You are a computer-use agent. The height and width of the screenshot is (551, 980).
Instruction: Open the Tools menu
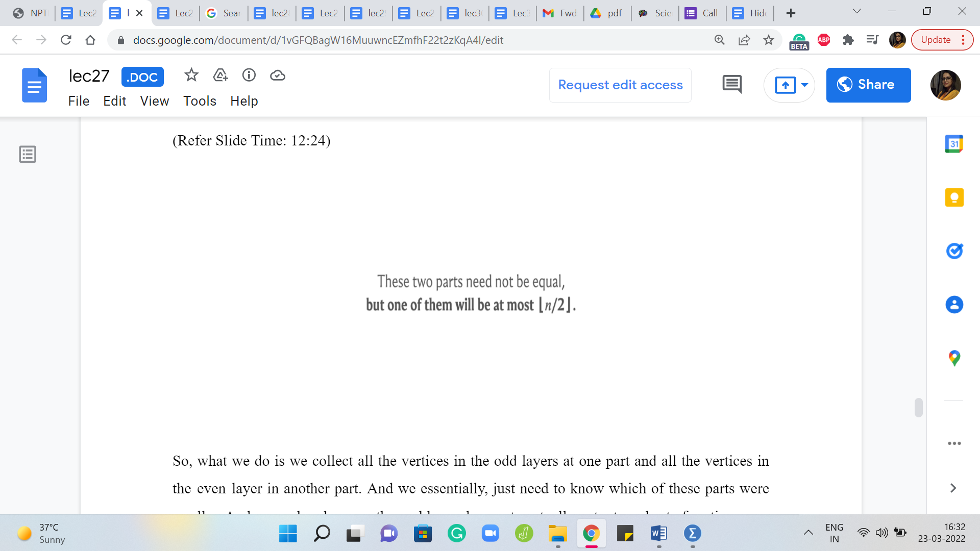(x=200, y=101)
